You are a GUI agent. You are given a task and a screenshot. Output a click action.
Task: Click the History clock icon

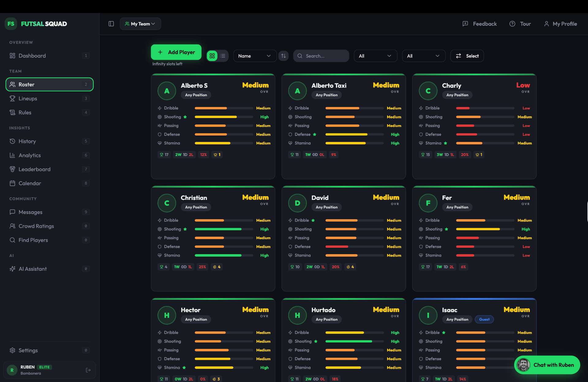click(12, 141)
